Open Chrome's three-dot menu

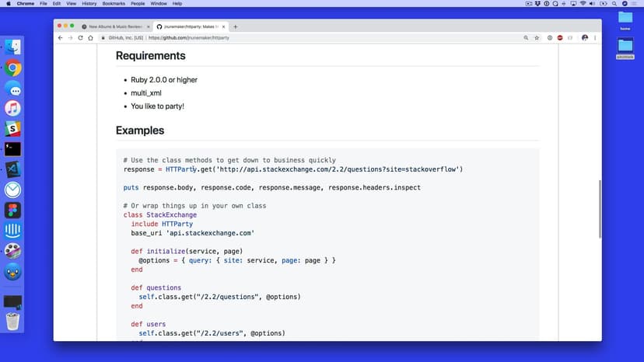(x=594, y=37)
